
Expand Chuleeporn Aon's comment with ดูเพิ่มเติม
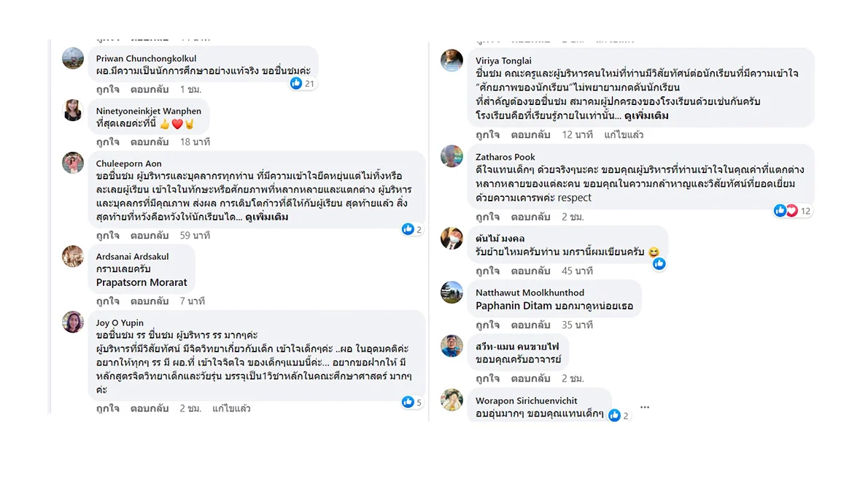pos(267,217)
